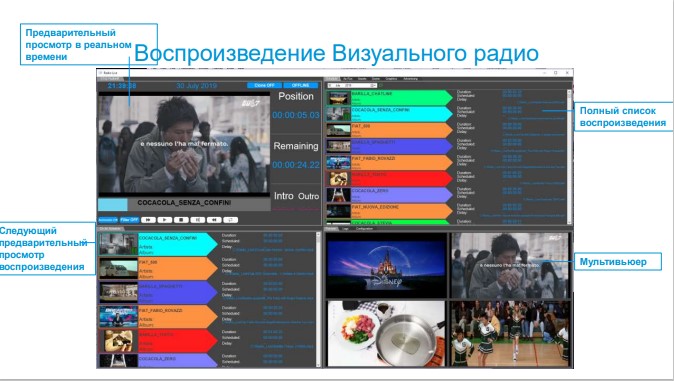Toggle the Filler OFF switch
Image resolution: width=674 pixels, height=381 pixels.
coord(129,220)
